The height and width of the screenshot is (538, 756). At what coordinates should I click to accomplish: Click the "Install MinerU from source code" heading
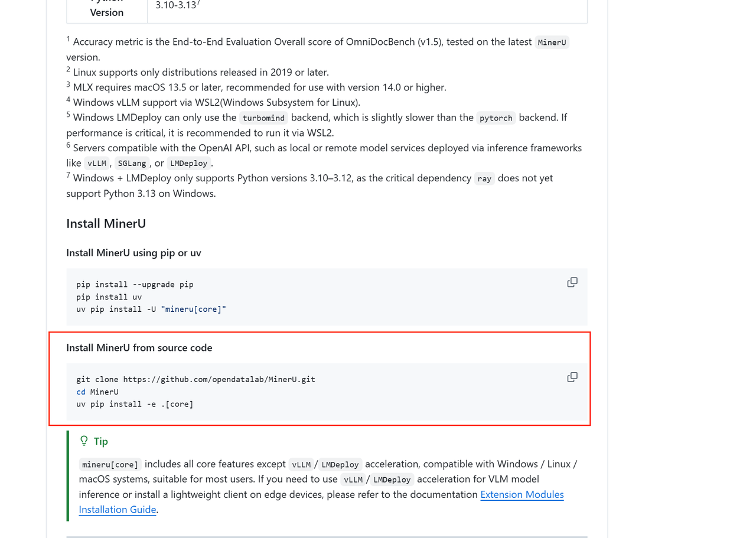pyautogui.click(x=139, y=348)
